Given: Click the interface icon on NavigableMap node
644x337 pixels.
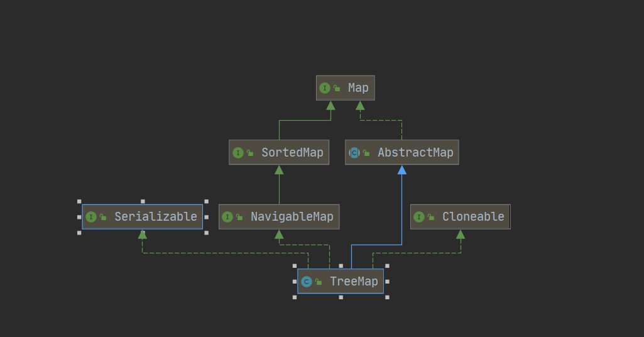Looking at the screenshot, I should [x=227, y=217].
